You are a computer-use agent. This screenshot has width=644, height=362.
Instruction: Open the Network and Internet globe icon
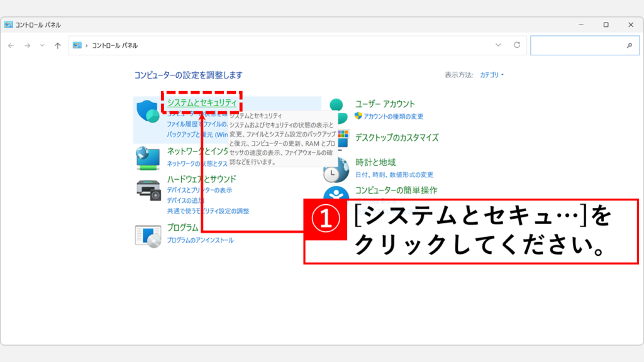pyautogui.click(x=148, y=158)
